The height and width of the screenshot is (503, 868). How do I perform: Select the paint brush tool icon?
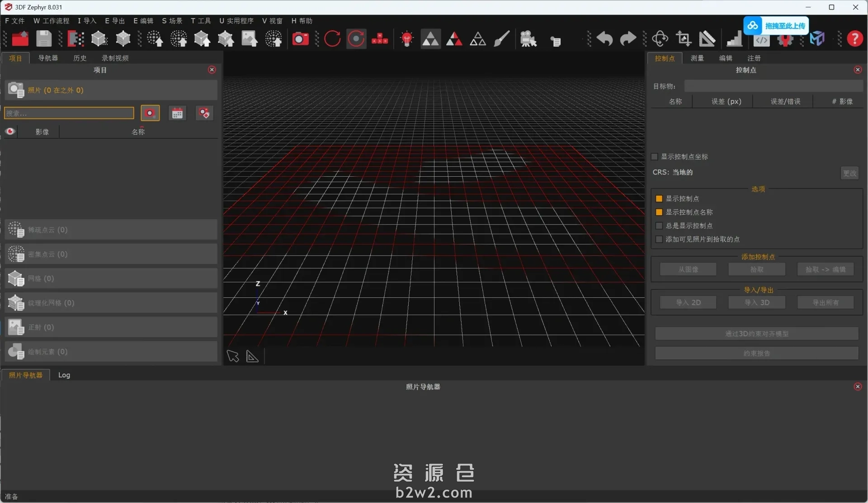[x=501, y=39]
